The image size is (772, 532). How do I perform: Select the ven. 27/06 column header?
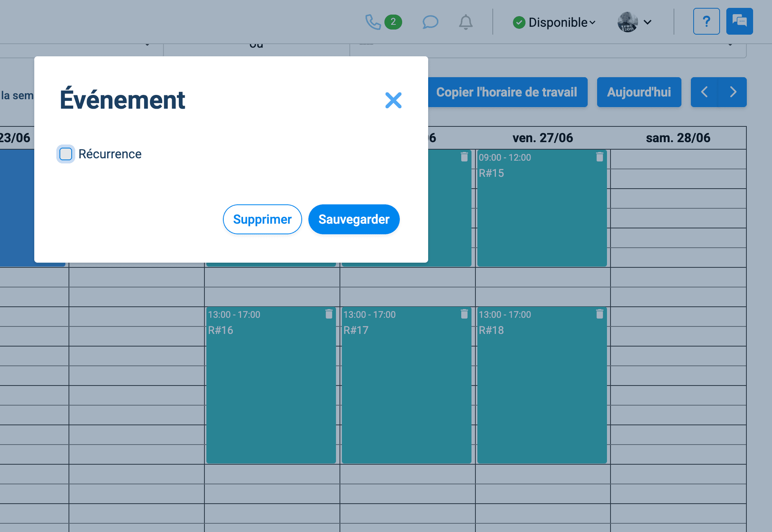543,138
